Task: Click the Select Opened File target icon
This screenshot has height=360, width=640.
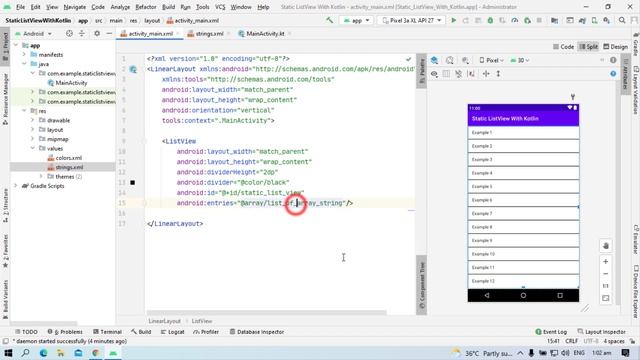Action: 69,33
